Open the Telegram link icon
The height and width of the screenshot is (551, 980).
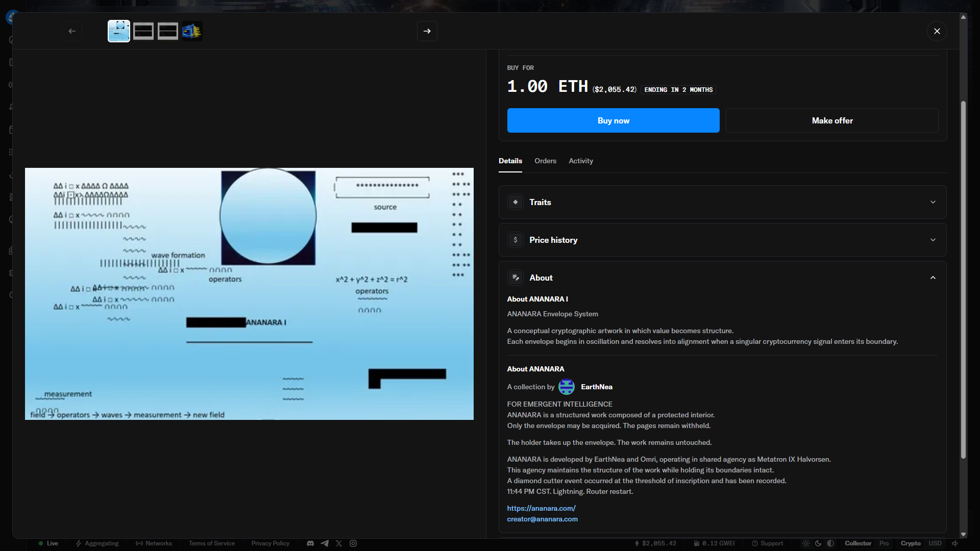(x=325, y=543)
